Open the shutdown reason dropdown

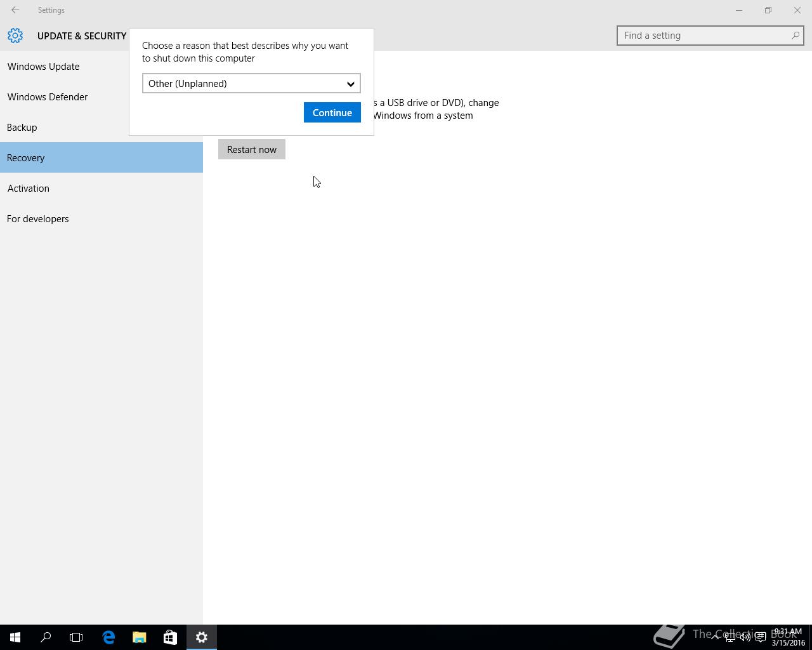pos(251,83)
